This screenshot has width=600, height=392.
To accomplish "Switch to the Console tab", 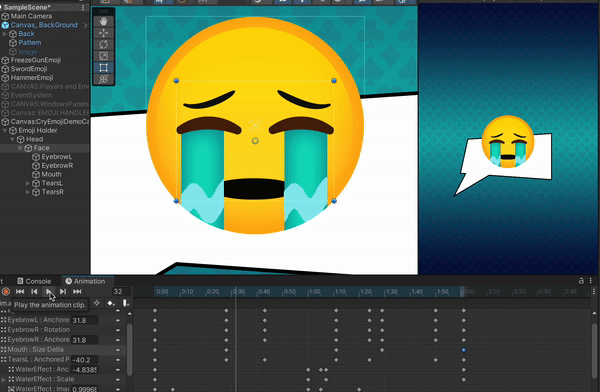I will pos(34,281).
